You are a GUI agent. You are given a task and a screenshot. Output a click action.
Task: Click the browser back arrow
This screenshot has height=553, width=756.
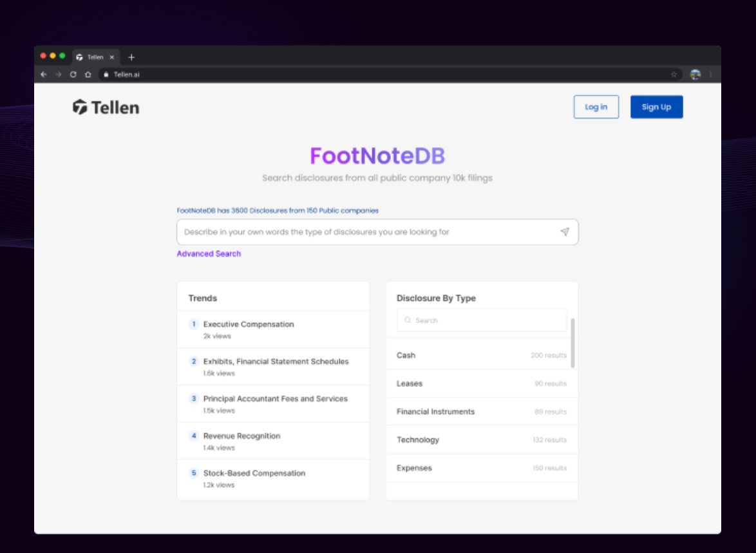(x=43, y=74)
